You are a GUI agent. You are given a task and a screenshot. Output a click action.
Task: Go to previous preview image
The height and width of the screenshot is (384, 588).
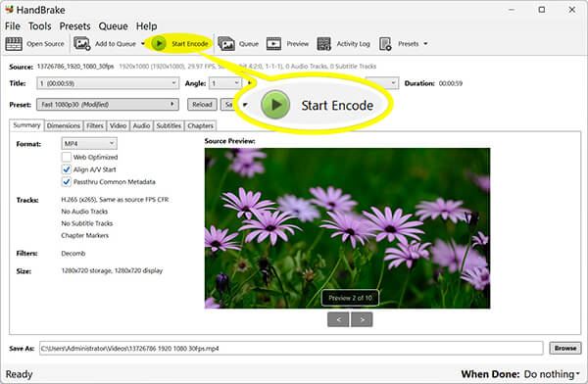[x=338, y=319]
